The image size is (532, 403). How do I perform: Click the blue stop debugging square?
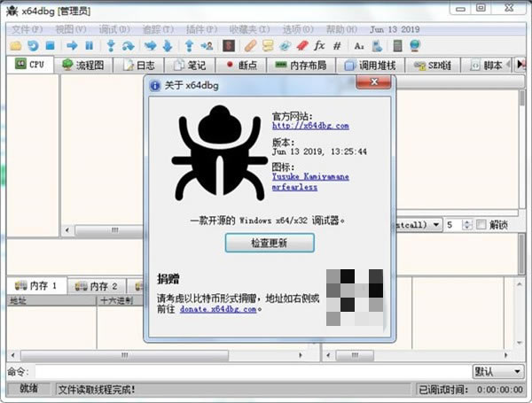pos(51,45)
